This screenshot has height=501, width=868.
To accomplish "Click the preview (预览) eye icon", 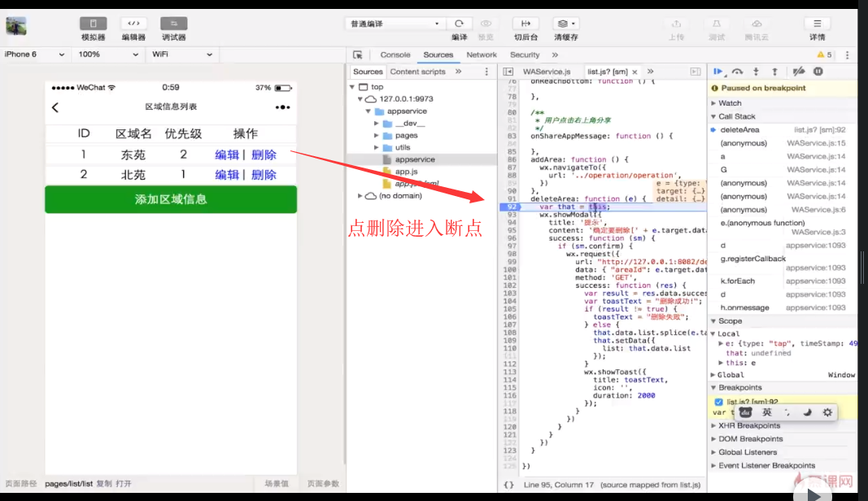I will [x=486, y=24].
